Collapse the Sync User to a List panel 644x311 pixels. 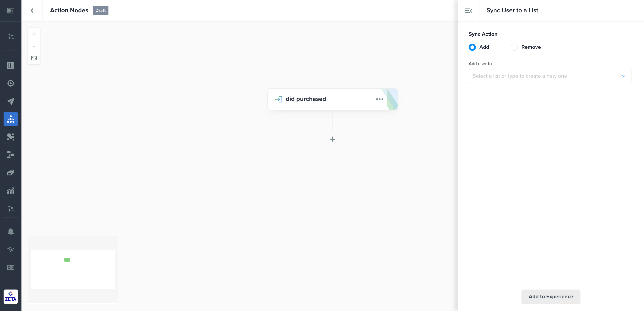[468, 11]
